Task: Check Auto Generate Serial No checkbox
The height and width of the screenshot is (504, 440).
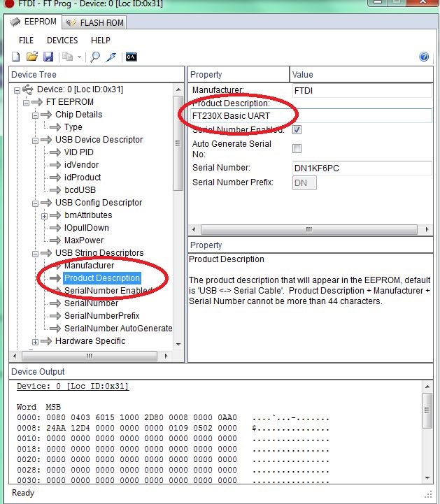Action: [x=297, y=148]
